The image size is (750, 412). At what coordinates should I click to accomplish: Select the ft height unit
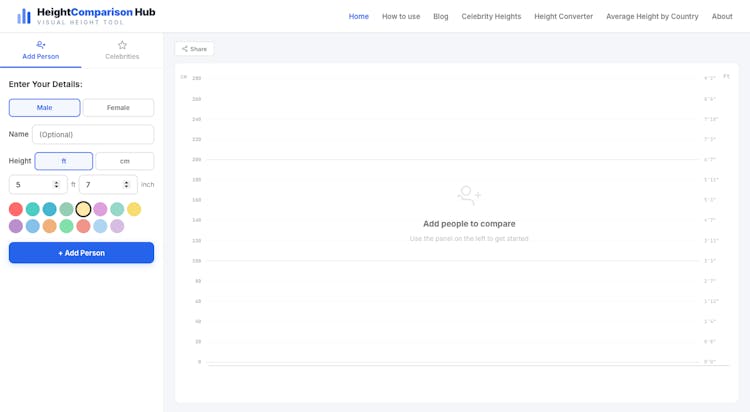(64, 161)
